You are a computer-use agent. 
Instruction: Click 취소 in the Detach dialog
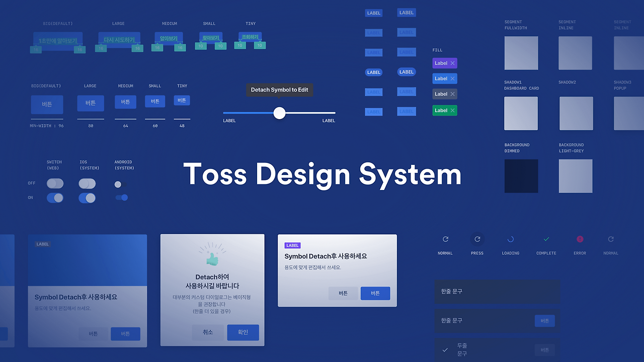208,332
